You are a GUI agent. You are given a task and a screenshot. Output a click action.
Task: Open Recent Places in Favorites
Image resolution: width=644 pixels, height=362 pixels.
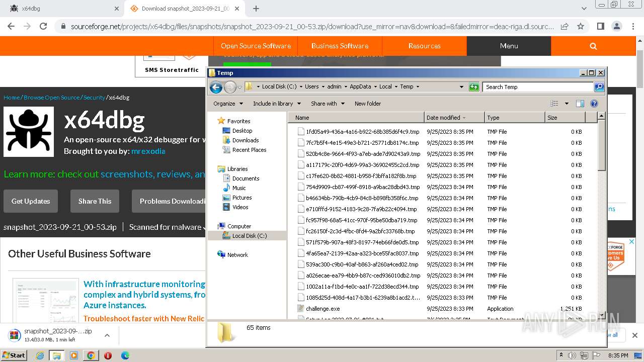pos(249,150)
